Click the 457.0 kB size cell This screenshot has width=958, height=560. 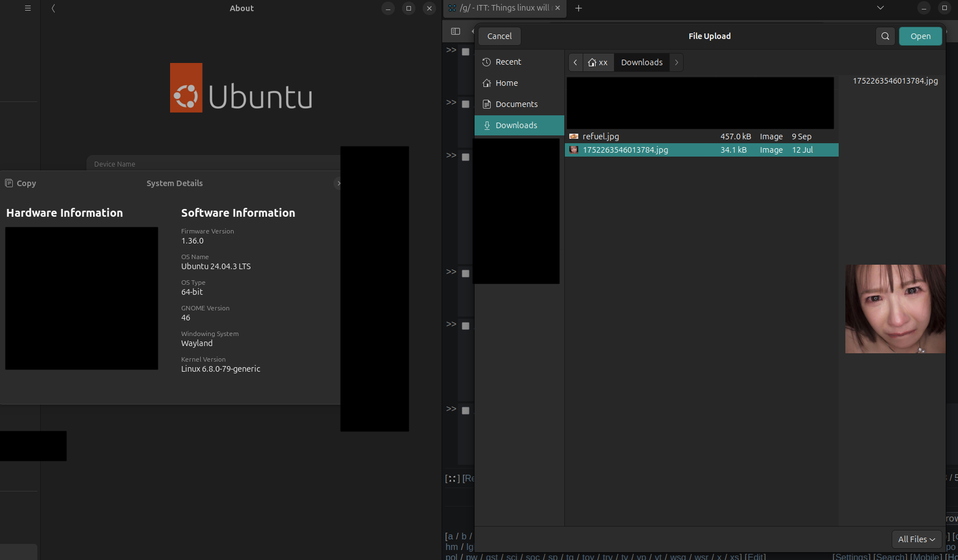[x=736, y=137]
